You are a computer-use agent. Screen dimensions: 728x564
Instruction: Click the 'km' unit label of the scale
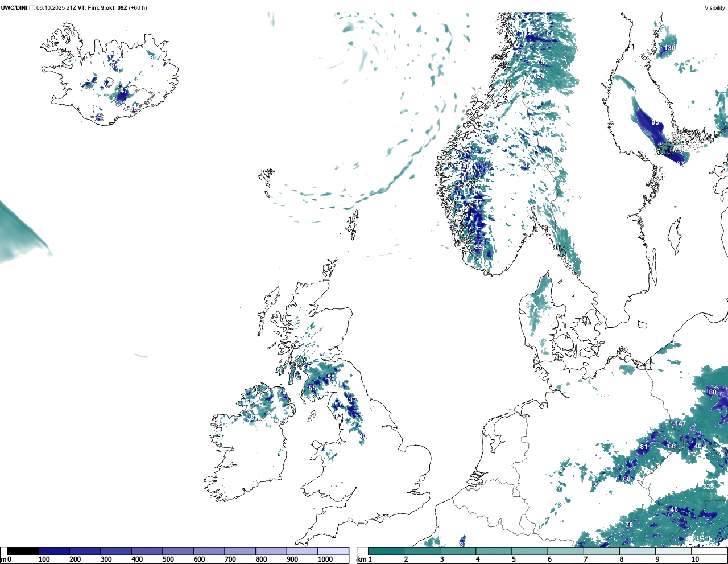[x=361, y=559]
